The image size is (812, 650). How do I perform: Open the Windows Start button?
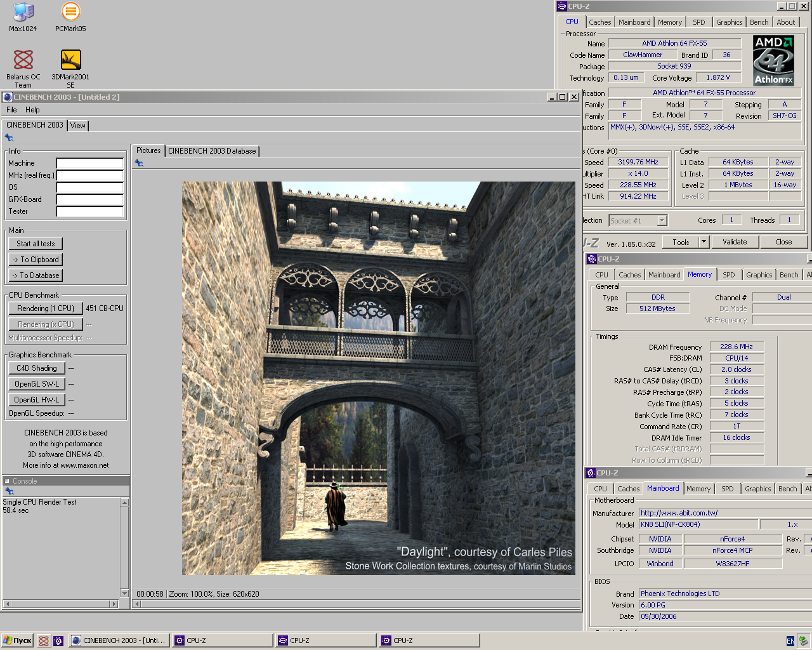coord(17,640)
